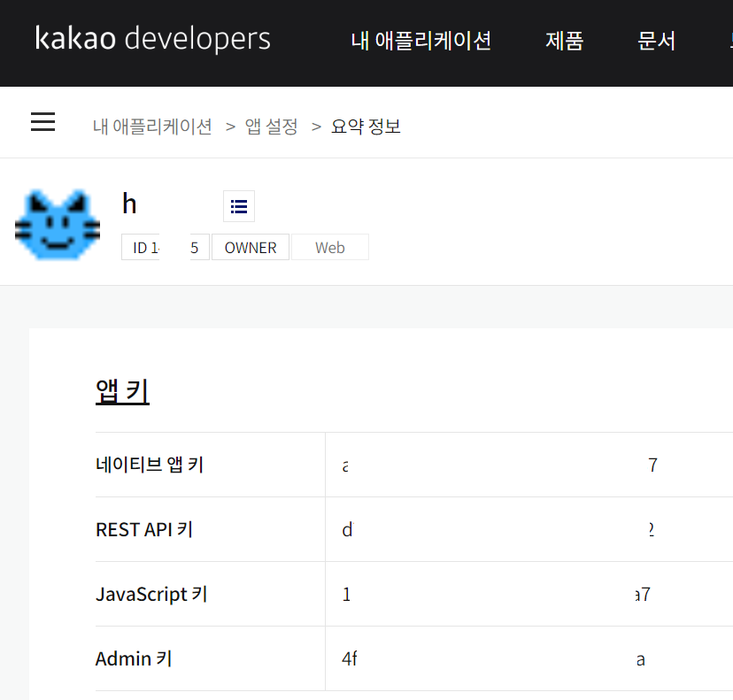Select the JavaScript 키 label
This screenshot has height=700, width=733.
151,594
